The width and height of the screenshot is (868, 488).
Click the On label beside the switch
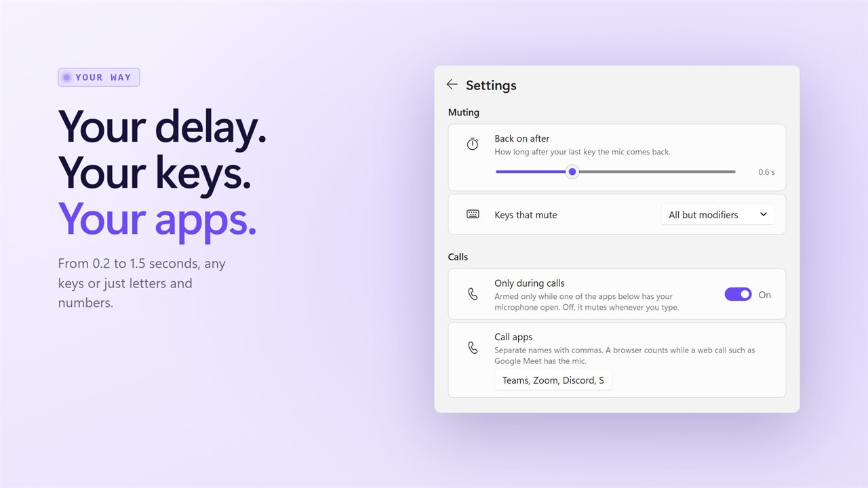tap(765, 295)
